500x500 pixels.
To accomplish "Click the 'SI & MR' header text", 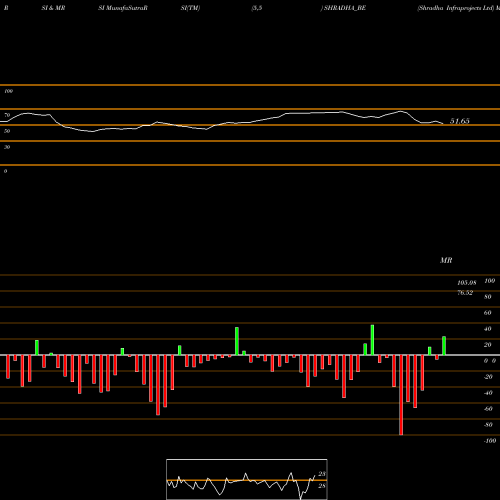I will coord(53,8).
